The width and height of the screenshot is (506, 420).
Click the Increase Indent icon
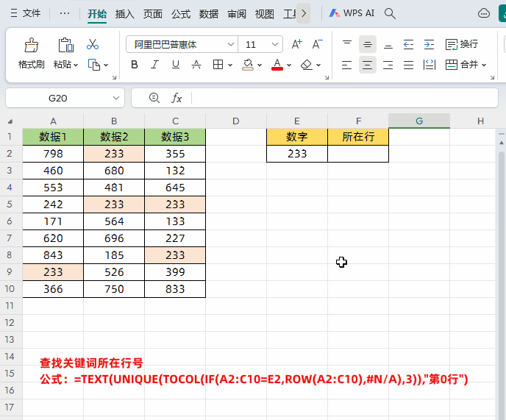[430, 44]
